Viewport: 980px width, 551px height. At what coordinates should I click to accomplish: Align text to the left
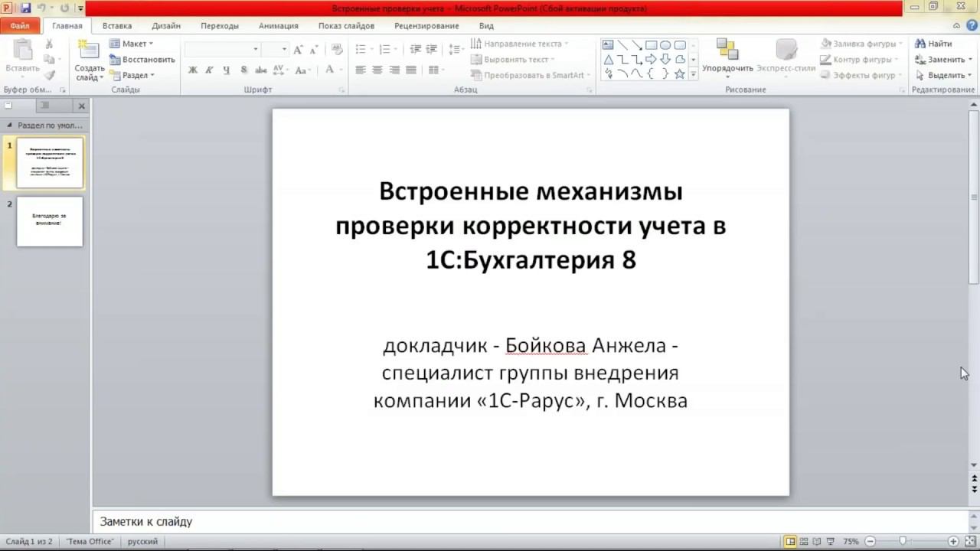tap(361, 70)
